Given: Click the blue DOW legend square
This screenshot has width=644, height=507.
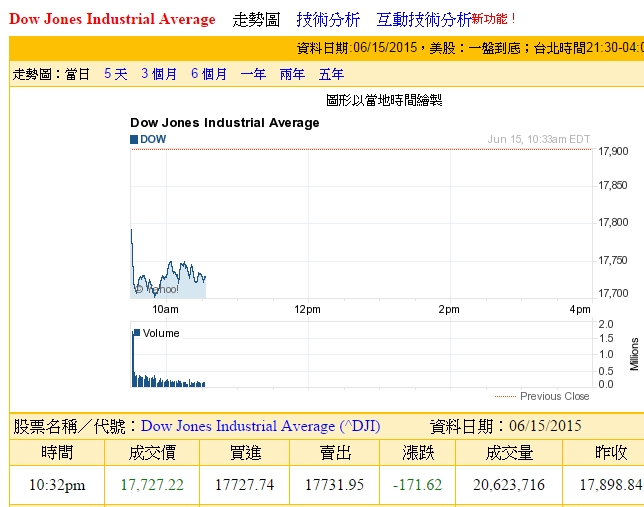Looking at the screenshot, I should pyautogui.click(x=134, y=139).
